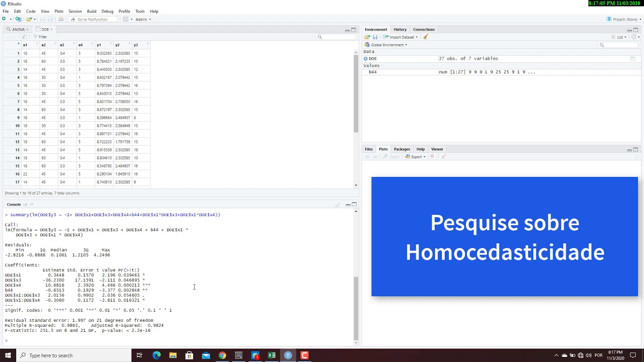Click the search magnifier in the data viewer
The width and height of the screenshot is (644, 362).
[x=319, y=37]
